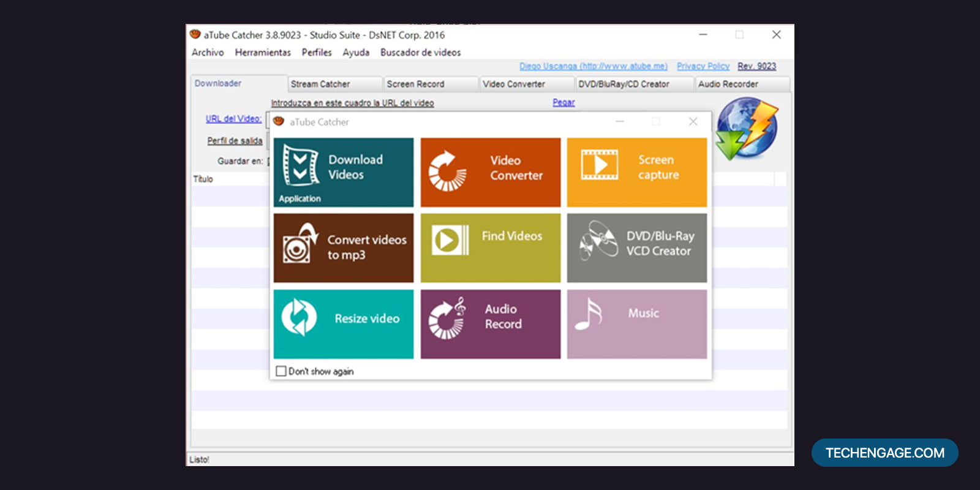Click the DVD/Blu-Ray VCD Creator disc icon
This screenshot has height=490, width=980.
[x=598, y=240]
